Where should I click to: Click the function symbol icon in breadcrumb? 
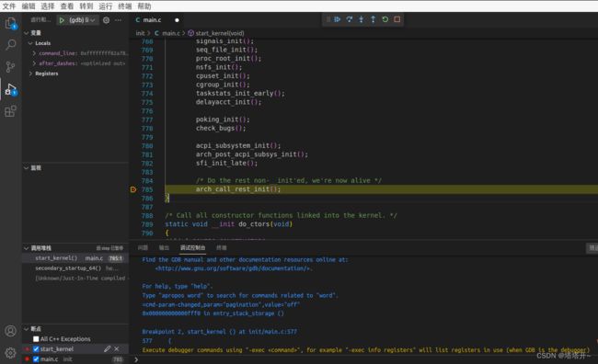190,33
